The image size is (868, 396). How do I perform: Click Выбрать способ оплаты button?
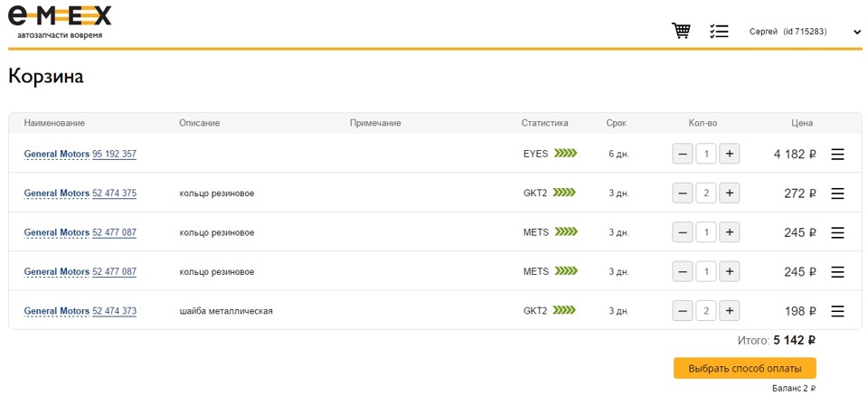coord(744,368)
